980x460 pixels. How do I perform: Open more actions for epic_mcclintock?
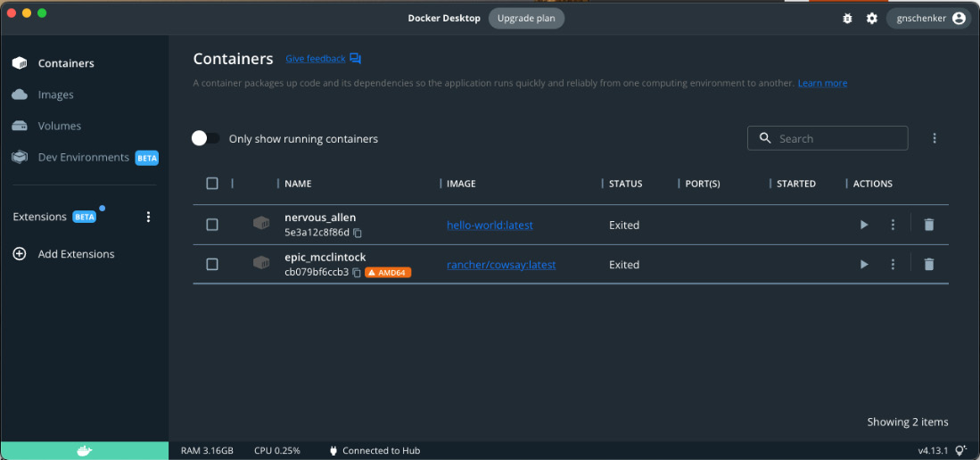(894, 265)
